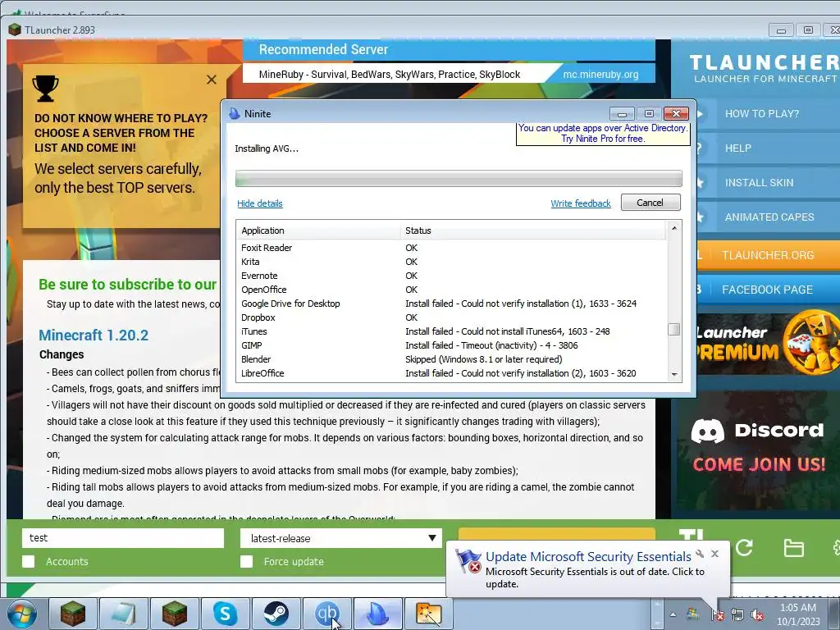This screenshot has height=630, width=840.
Task: Open FACEBOOK PAGE sidebar button
Action: click(x=768, y=290)
